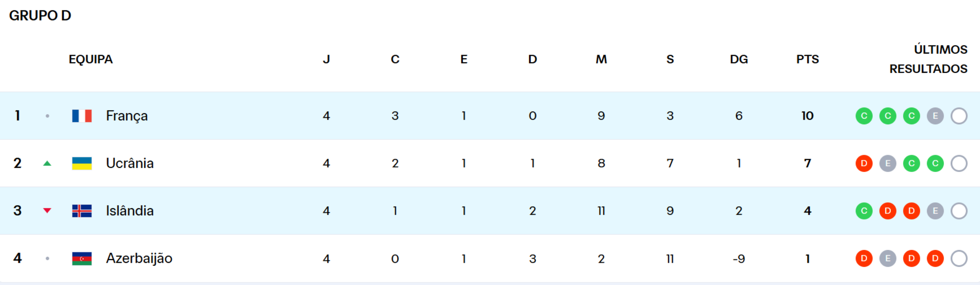980x285 pixels.
Task: Click Azerbaijão's grey E result badge
Action: point(887,258)
